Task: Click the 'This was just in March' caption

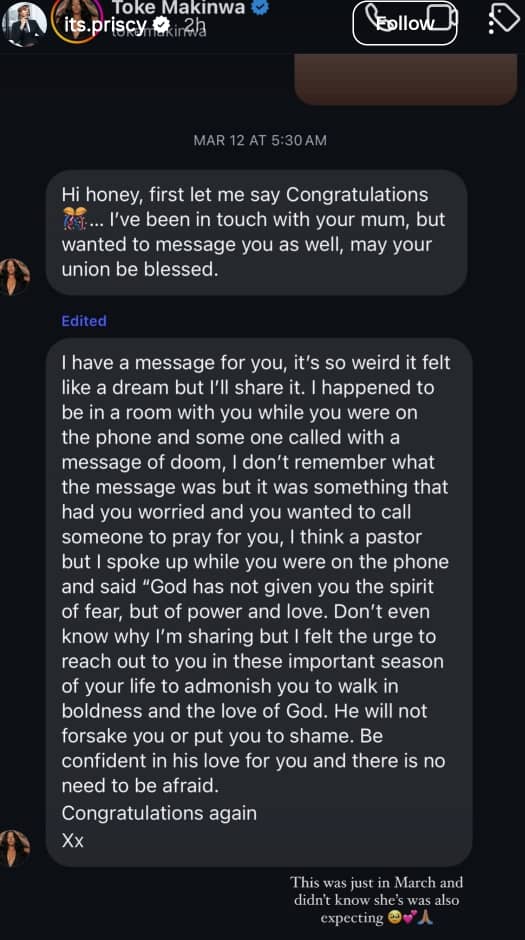Action: tap(376, 900)
